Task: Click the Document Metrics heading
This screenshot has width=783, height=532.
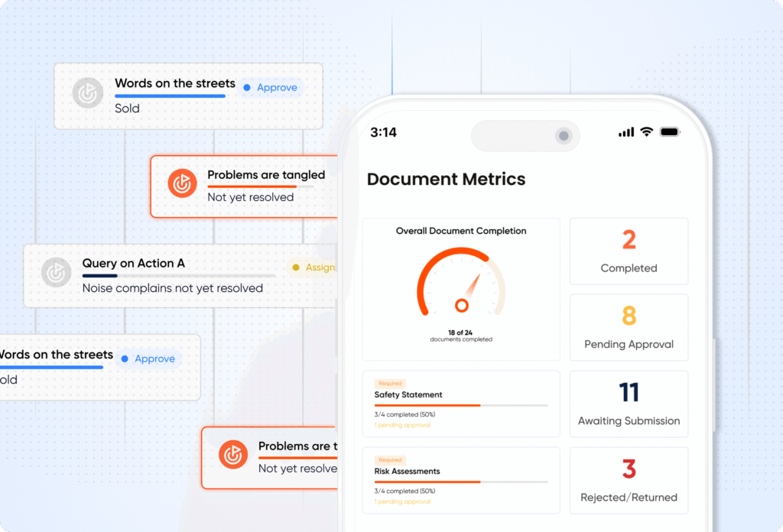Action: (446, 180)
